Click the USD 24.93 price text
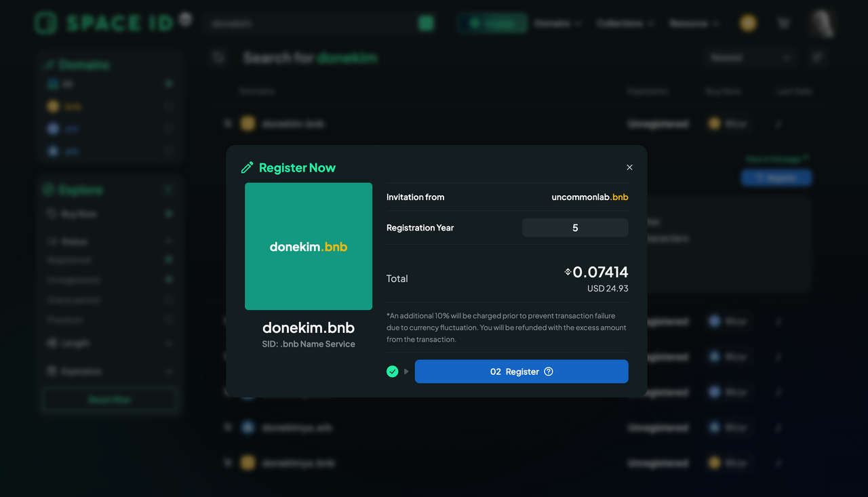Screen dimensions: 868x497 [x=608, y=289]
